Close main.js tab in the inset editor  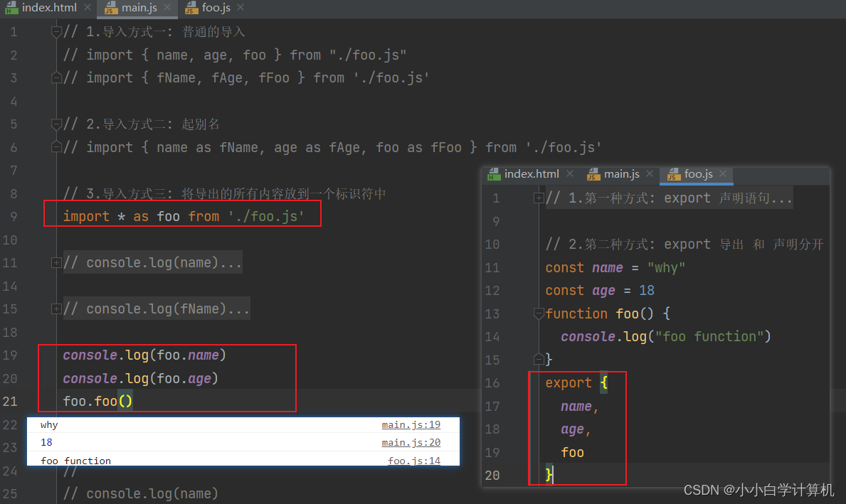click(x=650, y=173)
